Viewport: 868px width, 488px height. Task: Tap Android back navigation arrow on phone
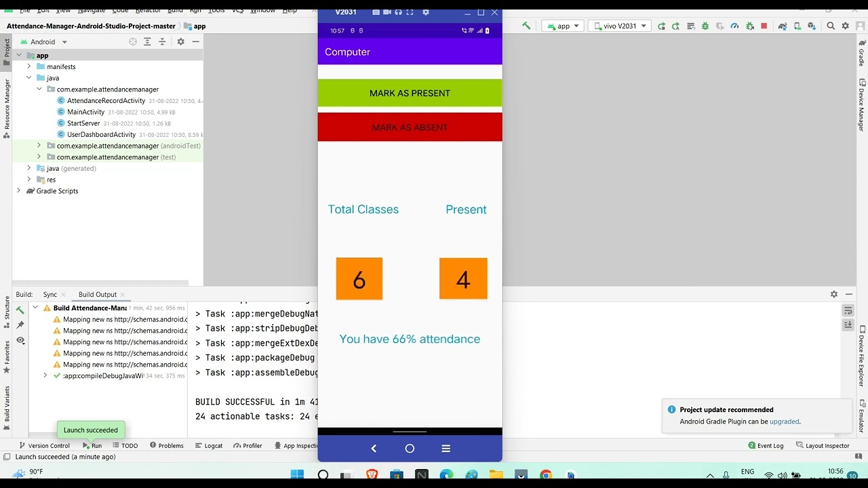point(374,448)
